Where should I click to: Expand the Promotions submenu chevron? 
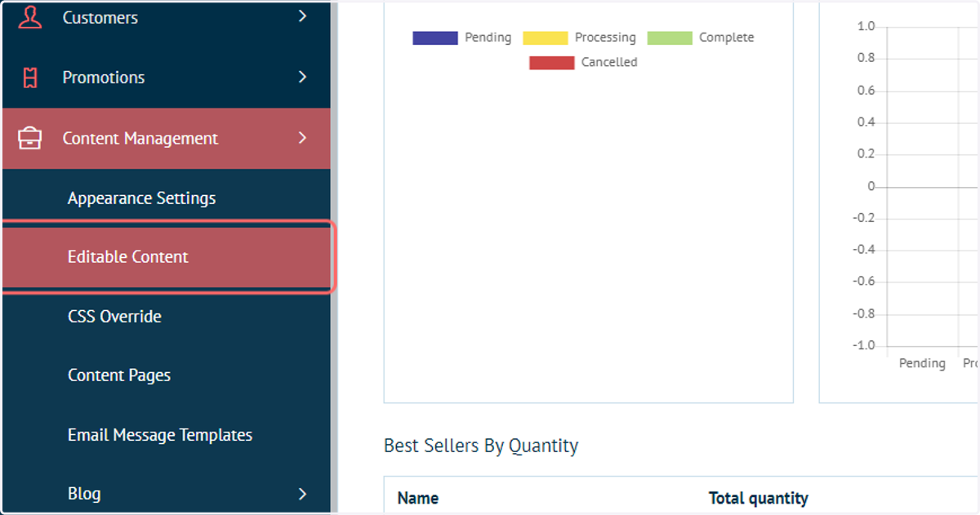coord(302,77)
